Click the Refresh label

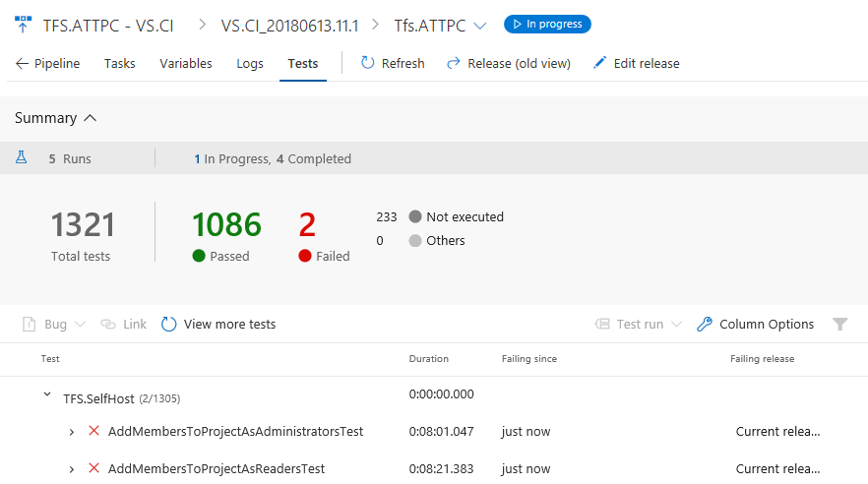[x=403, y=64]
